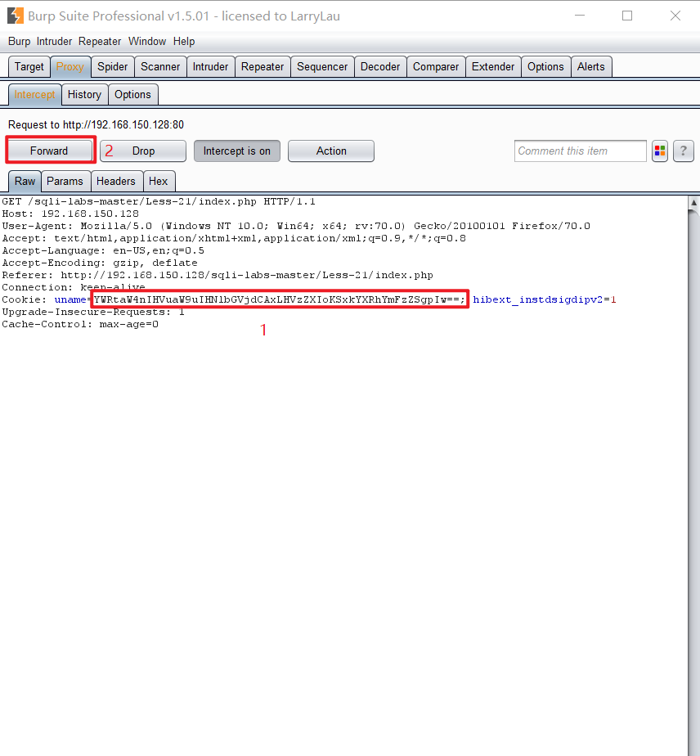Focus the Comment this item field
700x756 pixels.
(x=580, y=151)
